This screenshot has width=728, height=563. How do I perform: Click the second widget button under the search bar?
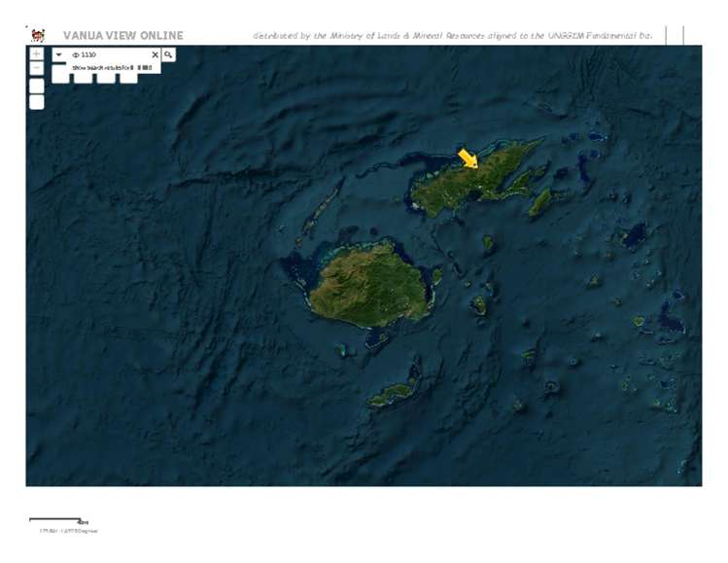[83, 77]
